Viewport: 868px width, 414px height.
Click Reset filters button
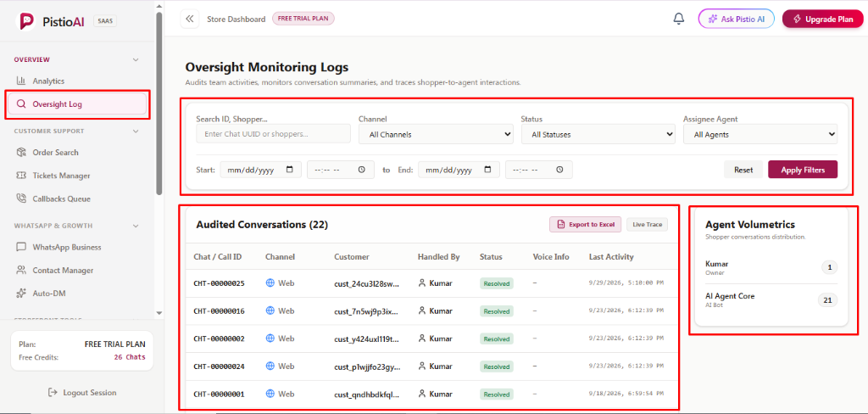pos(743,170)
